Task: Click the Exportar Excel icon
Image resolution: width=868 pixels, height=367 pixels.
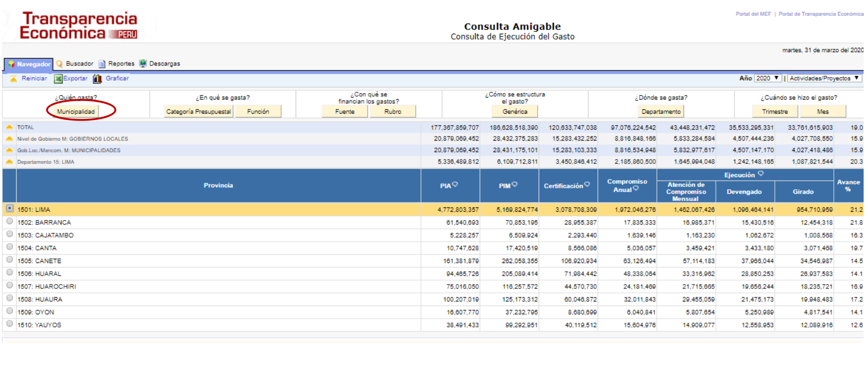Action: [58, 79]
